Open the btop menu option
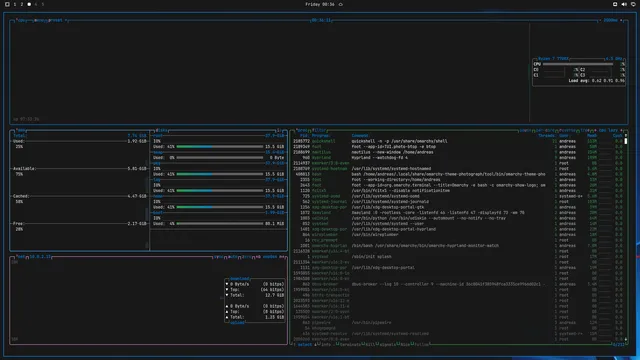This screenshot has width=640, height=360. click(39, 20)
